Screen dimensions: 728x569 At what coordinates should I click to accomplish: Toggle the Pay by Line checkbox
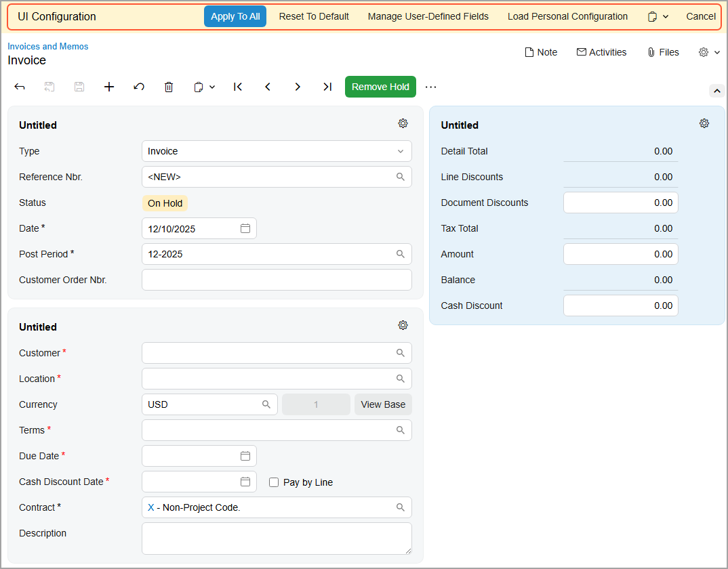point(274,482)
